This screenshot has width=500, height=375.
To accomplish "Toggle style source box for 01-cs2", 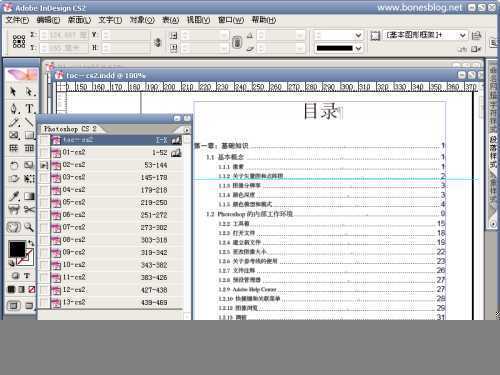I will point(44,153).
